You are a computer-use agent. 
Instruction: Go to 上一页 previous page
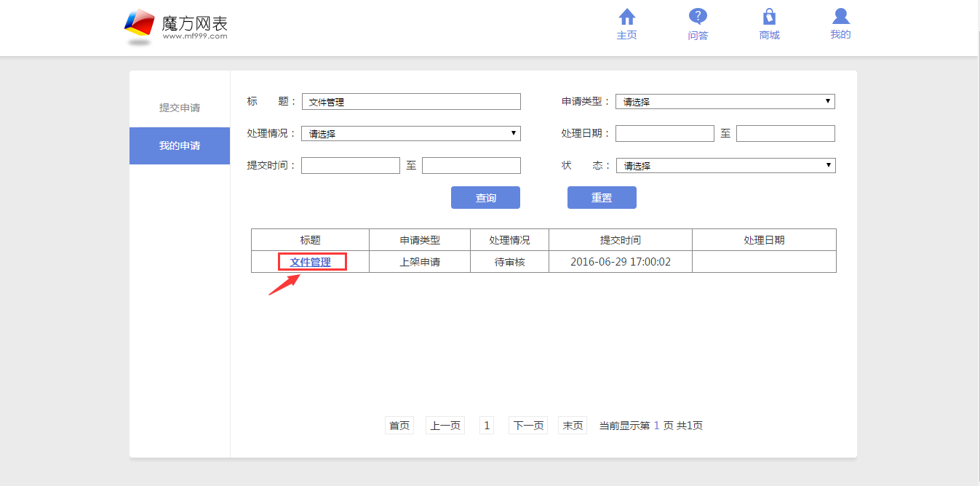pyautogui.click(x=445, y=426)
